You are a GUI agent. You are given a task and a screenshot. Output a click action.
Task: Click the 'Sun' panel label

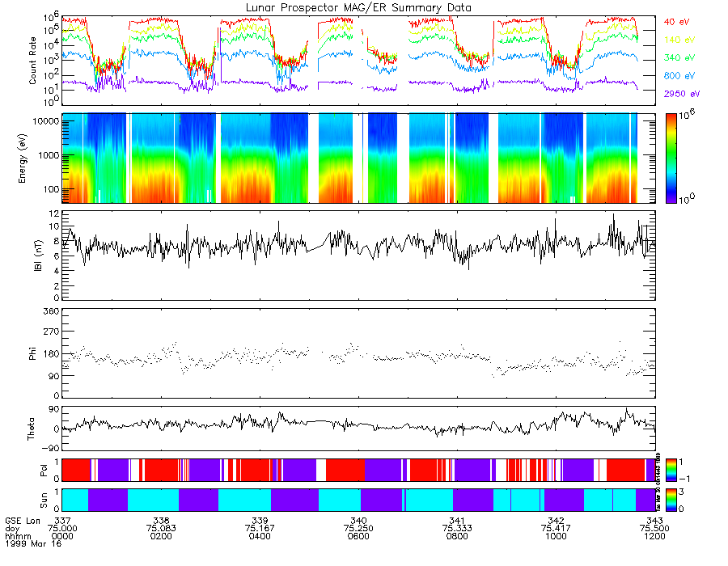tap(44, 501)
